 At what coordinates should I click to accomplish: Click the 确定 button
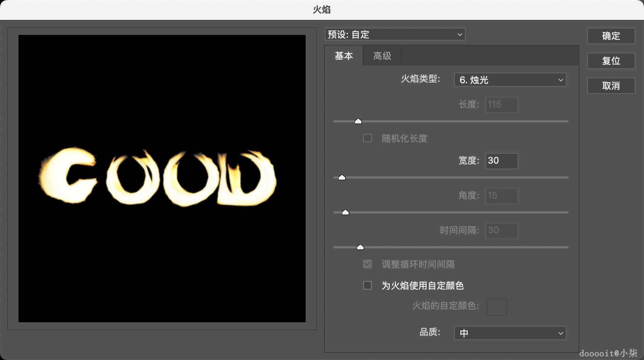611,36
